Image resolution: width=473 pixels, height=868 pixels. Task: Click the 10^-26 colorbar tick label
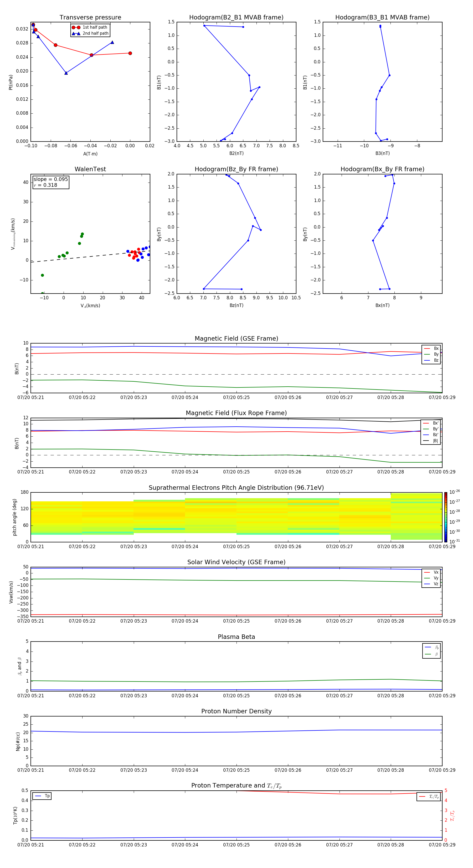pyautogui.click(x=455, y=492)
